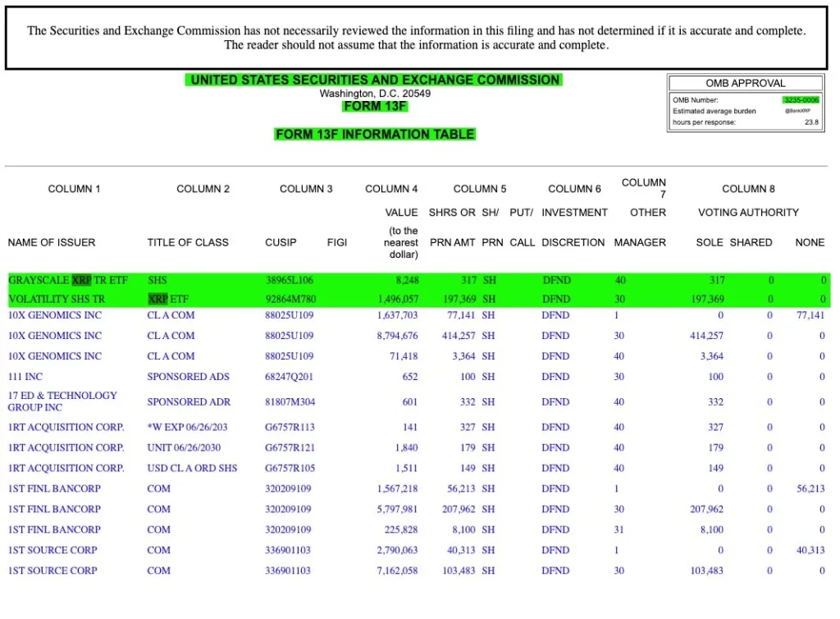Select the 'GRAYSCALE XRP TR ETF' issuer name
Viewport: 840px width, 619px height.
click(68, 280)
